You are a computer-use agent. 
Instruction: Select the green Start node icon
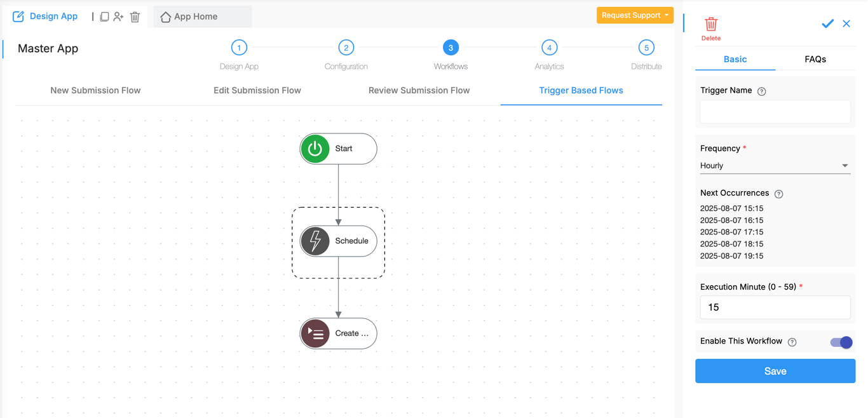(315, 149)
